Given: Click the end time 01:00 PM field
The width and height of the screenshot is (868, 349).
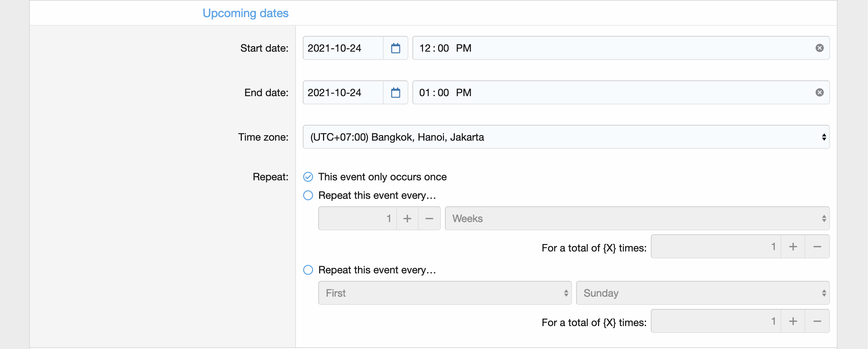Looking at the screenshot, I should tap(621, 93).
